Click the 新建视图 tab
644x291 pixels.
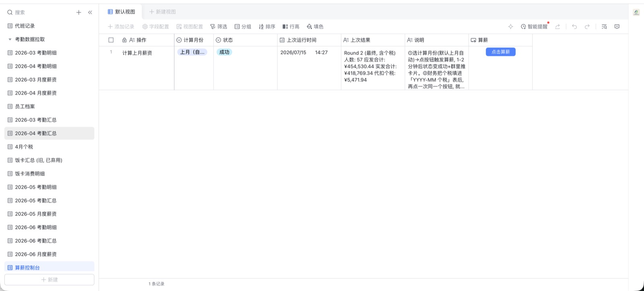tap(163, 12)
